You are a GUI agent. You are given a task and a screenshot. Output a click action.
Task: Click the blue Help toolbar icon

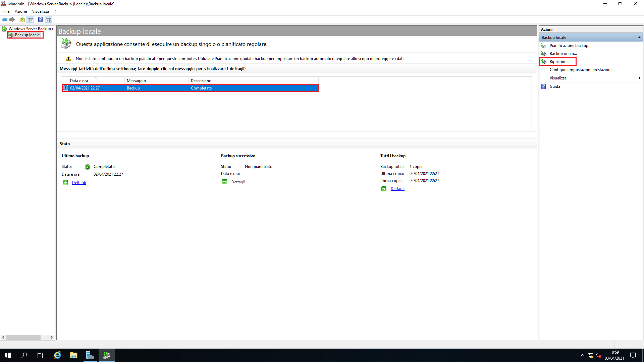click(40, 19)
